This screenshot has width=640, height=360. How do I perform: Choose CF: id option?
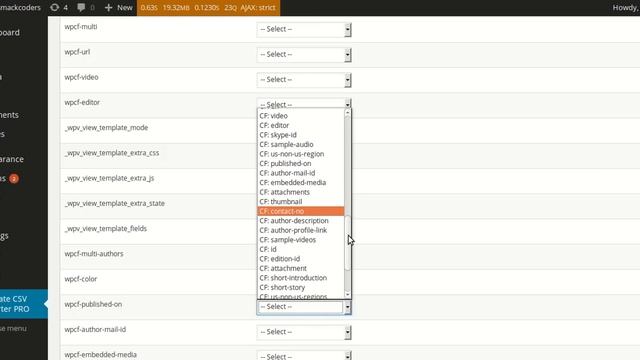[301, 249]
